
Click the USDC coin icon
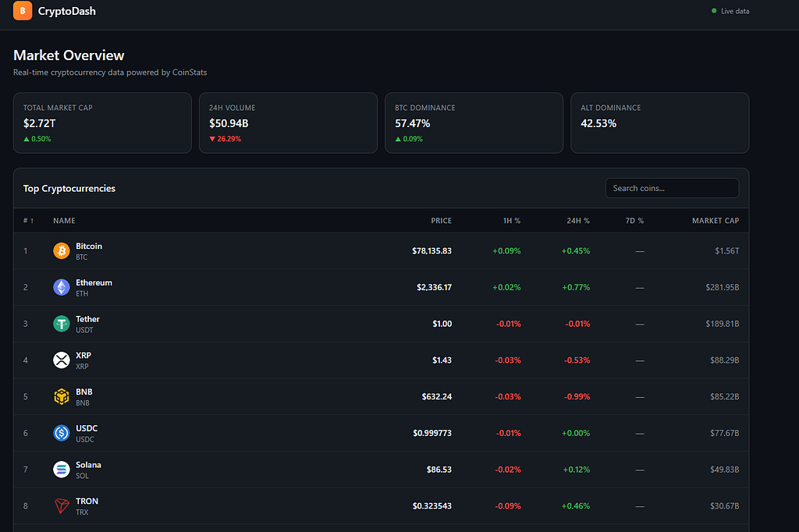(62, 433)
